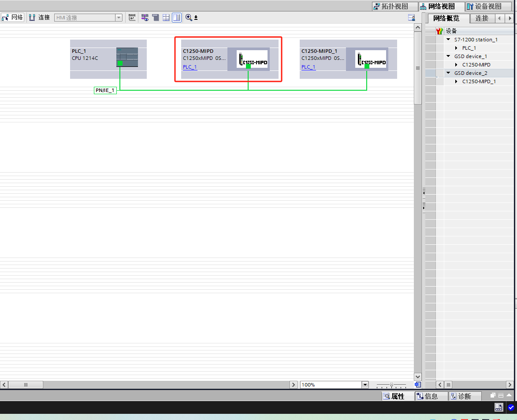Viewport: 517px width, 420px height.
Task: Collapse the S7-1200 station_1 tree node
Action: (x=449, y=40)
